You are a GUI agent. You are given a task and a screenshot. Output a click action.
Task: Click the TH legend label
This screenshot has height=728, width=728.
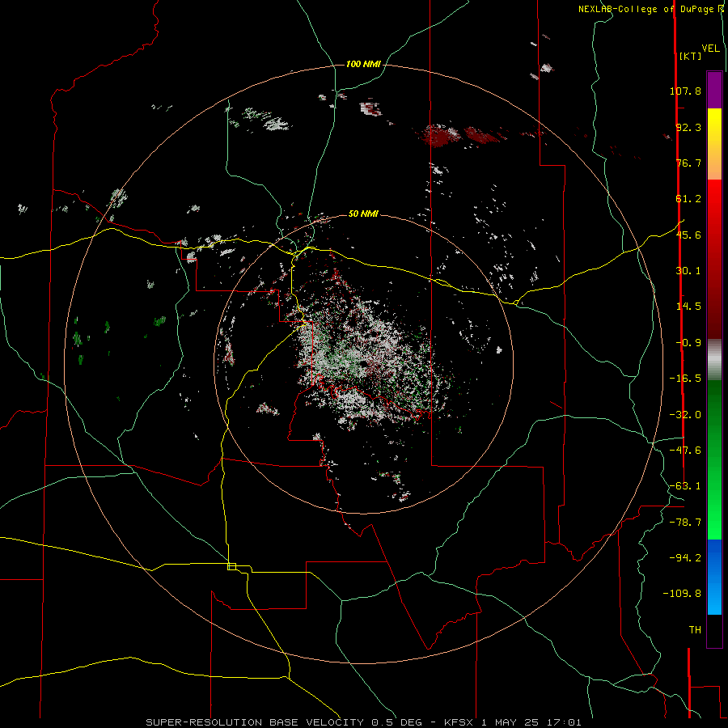[695, 630]
